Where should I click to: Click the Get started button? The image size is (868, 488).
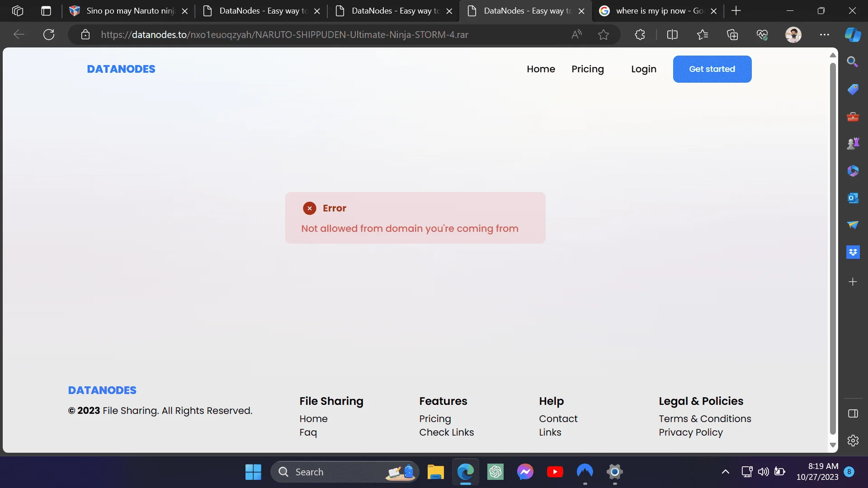(x=712, y=69)
